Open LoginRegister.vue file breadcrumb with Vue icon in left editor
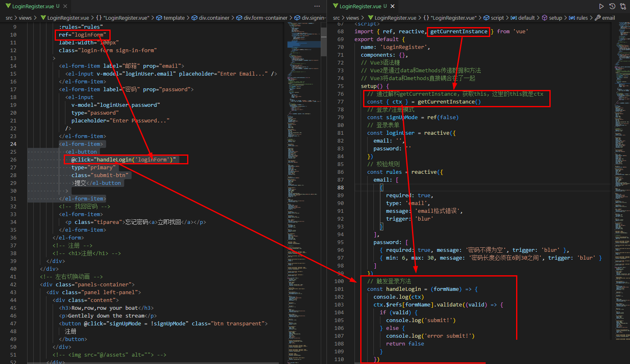Screen dimensions: 630x364 (65, 18)
